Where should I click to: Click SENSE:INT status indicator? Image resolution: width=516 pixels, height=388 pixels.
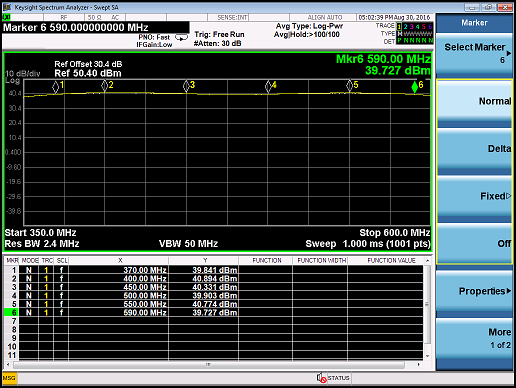point(232,17)
